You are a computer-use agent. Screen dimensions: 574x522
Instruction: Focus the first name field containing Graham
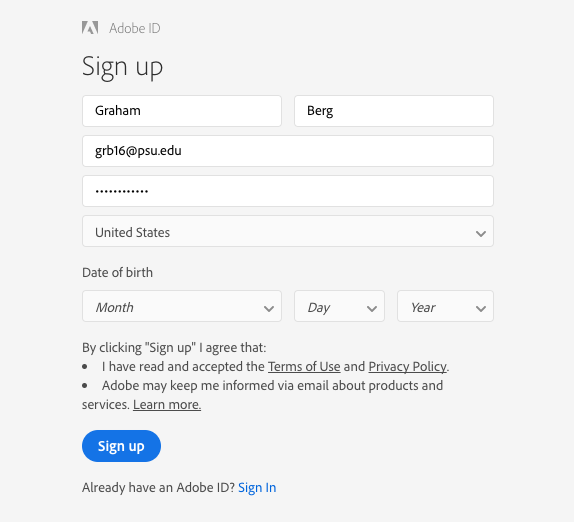point(182,111)
